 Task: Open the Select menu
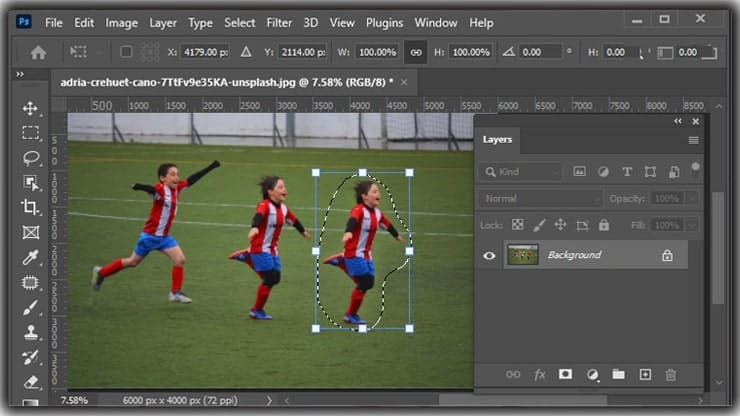tap(240, 23)
